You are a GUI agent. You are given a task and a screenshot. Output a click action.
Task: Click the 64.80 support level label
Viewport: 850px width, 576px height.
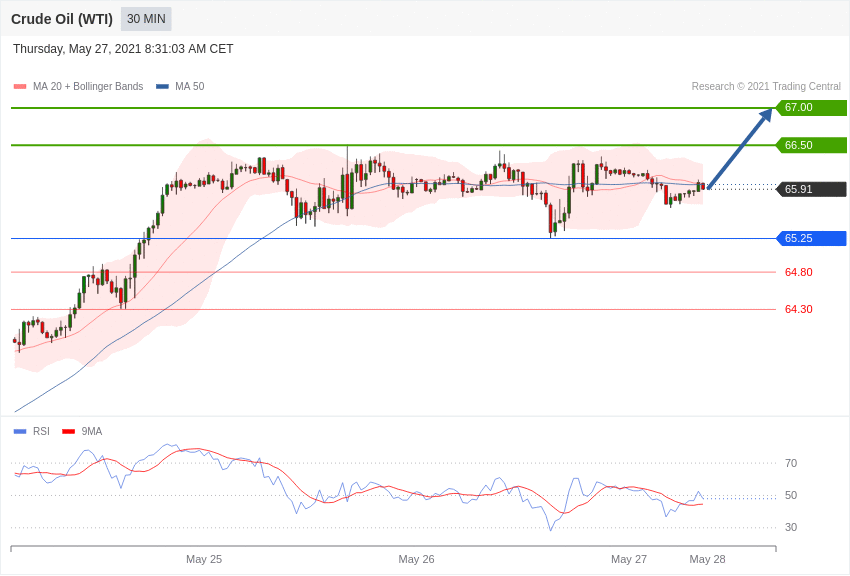pyautogui.click(x=798, y=272)
